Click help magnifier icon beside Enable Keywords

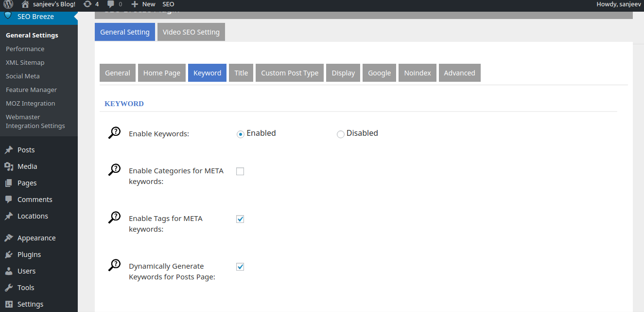(x=114, y=133)
